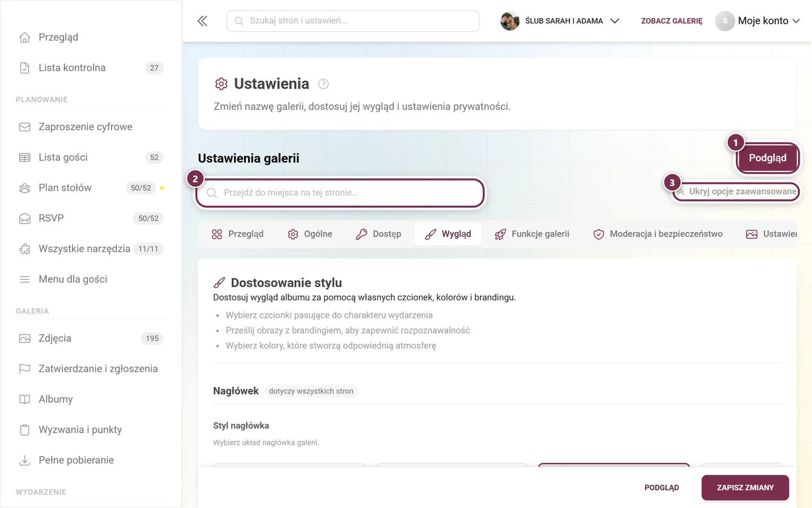This screenshot has height=508, width=812.
Task: Click the Lista kontrolna document icon
Action: point(25,68)
